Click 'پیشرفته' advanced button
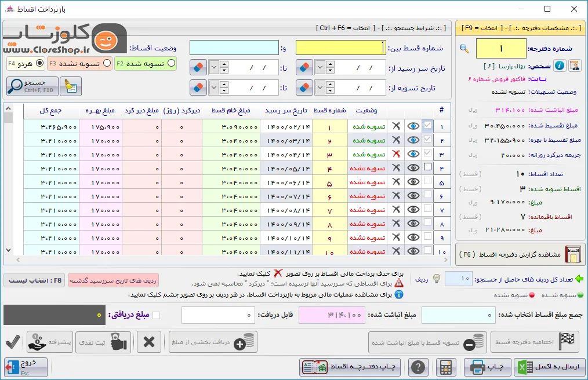 point(50,342)
